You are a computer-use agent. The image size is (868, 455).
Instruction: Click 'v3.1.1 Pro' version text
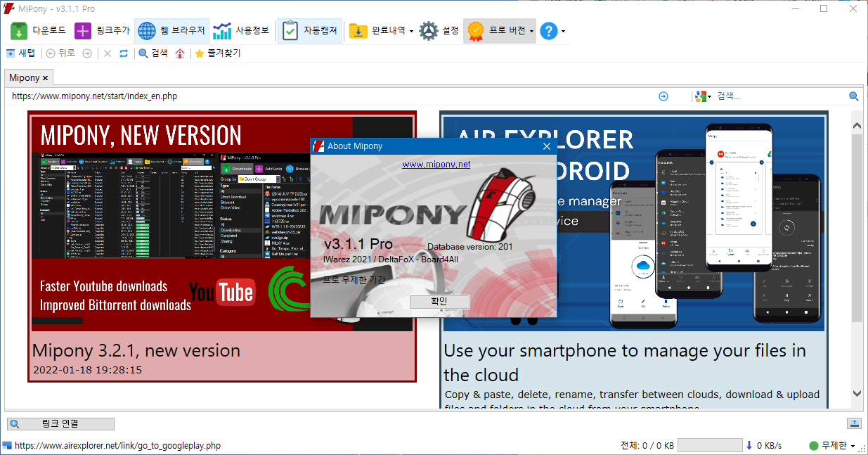pyautogui.click(x=358, y=244)
